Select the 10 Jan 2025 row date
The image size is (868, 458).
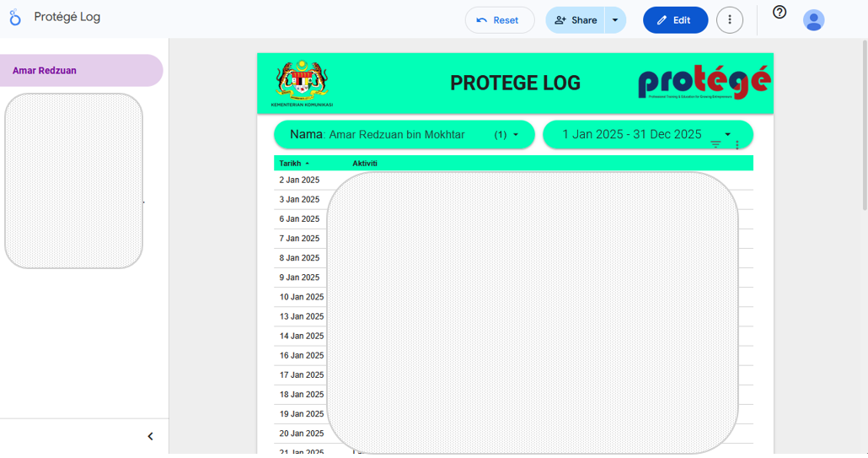click(302, 297)
